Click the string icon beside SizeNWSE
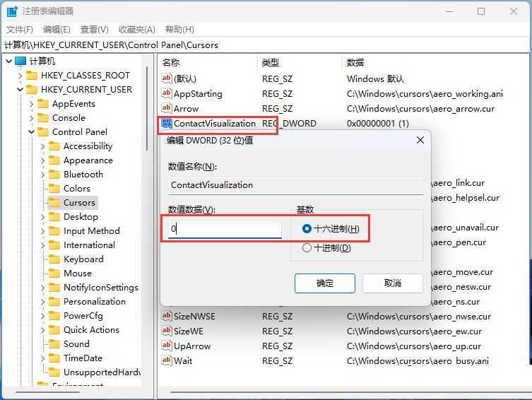 [x=166, y=316]
